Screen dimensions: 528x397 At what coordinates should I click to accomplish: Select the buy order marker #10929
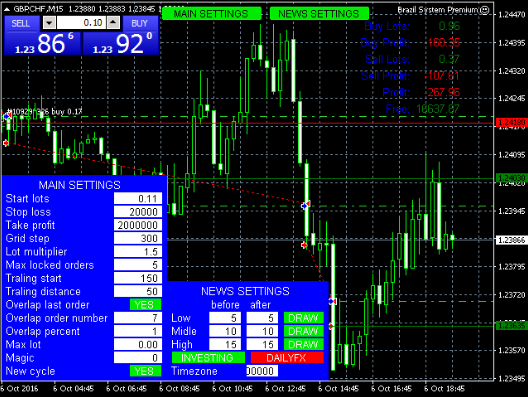point(7,116)
